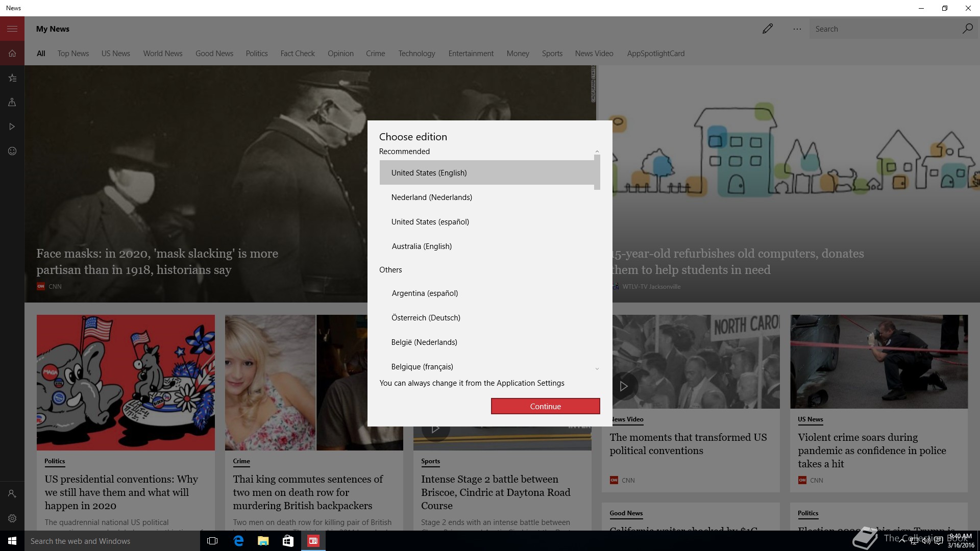Switch to the AppSpotlightCard tab
The height and width of the screenshot is (551, 980).
(x=656, y=54)
